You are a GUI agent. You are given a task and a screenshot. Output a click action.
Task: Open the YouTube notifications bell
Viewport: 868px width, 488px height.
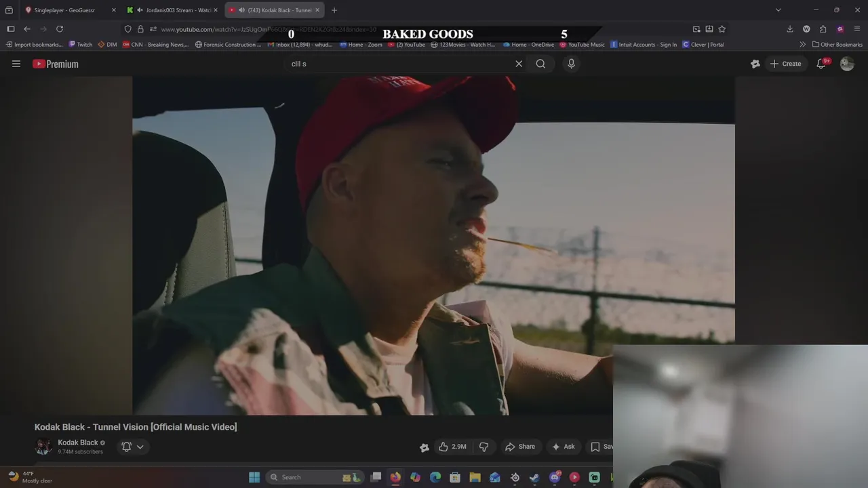coord(821,64)
